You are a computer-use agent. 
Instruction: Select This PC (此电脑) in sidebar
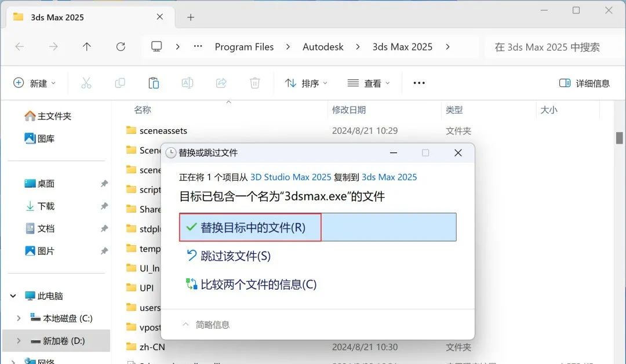point(44,296)
